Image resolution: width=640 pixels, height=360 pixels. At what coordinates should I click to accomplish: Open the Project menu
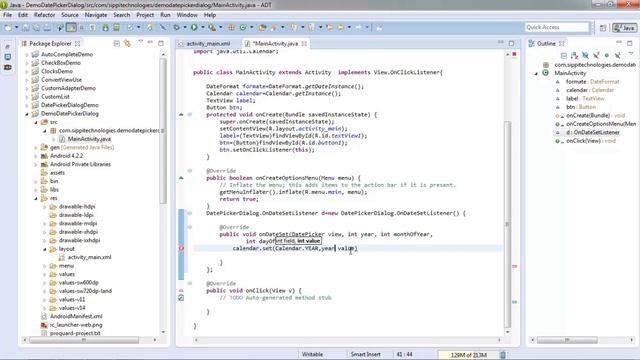145,15
